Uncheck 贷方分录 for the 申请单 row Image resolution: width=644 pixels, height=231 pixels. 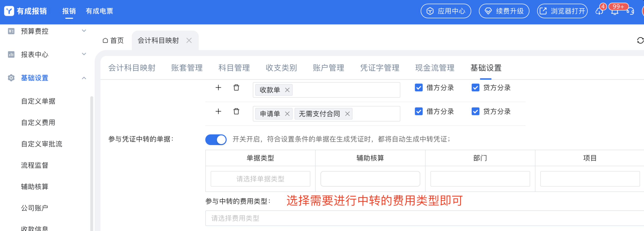[x=475, y=111]
